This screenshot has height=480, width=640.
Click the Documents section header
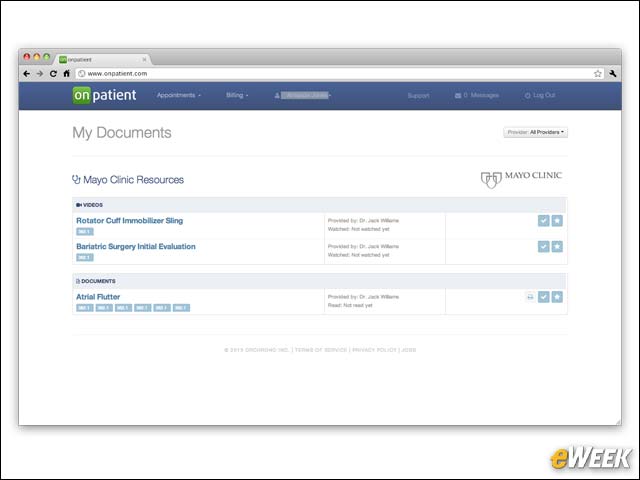click(320, 281)
